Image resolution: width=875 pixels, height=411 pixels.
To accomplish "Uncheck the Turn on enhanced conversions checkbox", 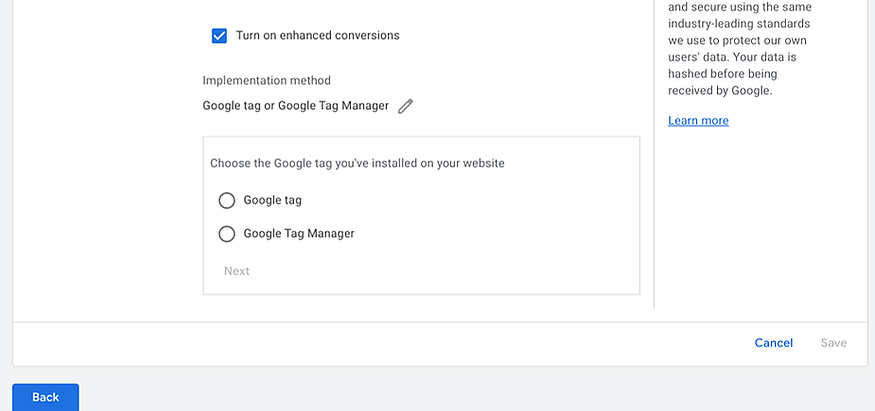I will (x=220, y=36).
